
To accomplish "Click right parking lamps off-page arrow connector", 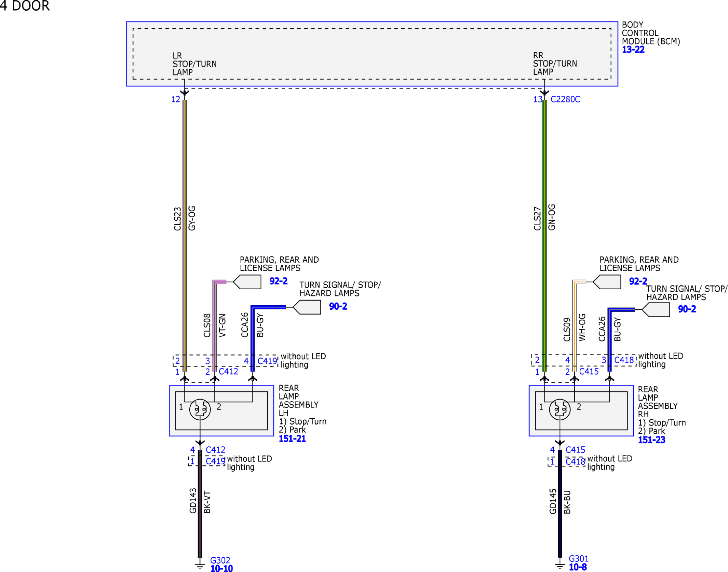I will click(x=607, y=282).
